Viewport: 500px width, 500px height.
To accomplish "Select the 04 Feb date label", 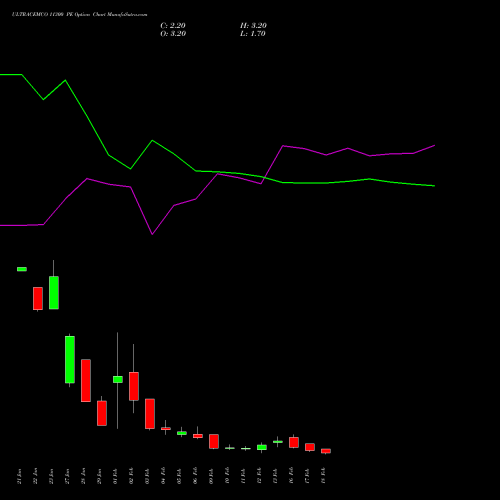I will click(x=163, y=476).
